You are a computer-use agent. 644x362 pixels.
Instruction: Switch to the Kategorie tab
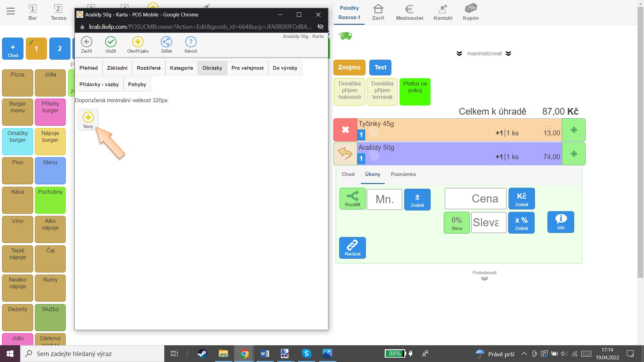181,68
